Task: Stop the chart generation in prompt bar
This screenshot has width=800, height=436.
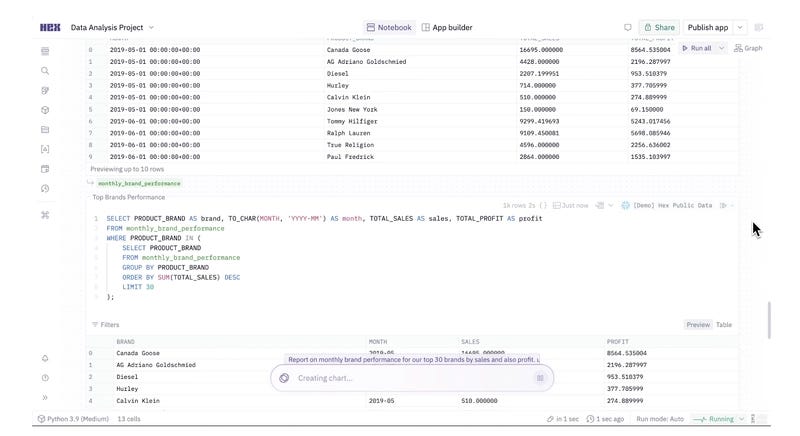Action: pyautogui.click(x=540, y=378)
